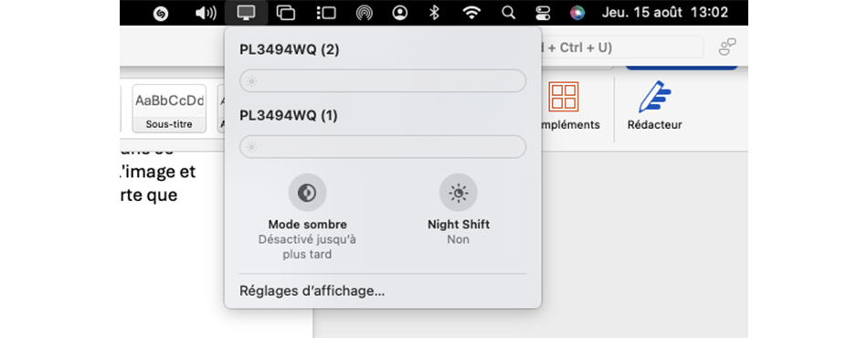868x338 pixels.
Task: Open the AirDrop menu bar icon
Action: coord(364,13)
